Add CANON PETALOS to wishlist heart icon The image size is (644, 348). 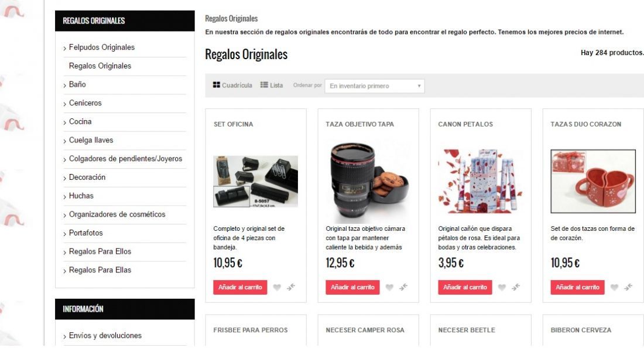click(502, 288)
